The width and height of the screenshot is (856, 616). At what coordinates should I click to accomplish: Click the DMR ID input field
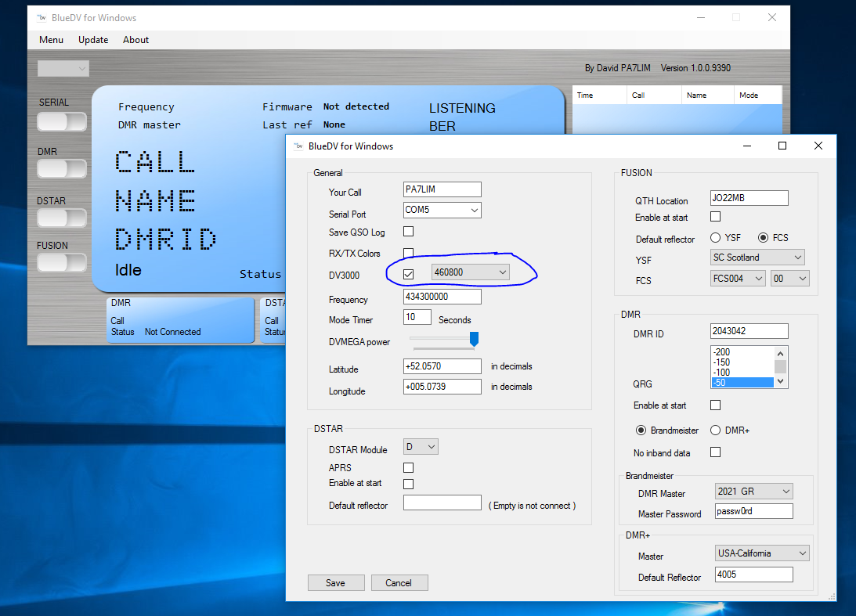pos(749,331)
